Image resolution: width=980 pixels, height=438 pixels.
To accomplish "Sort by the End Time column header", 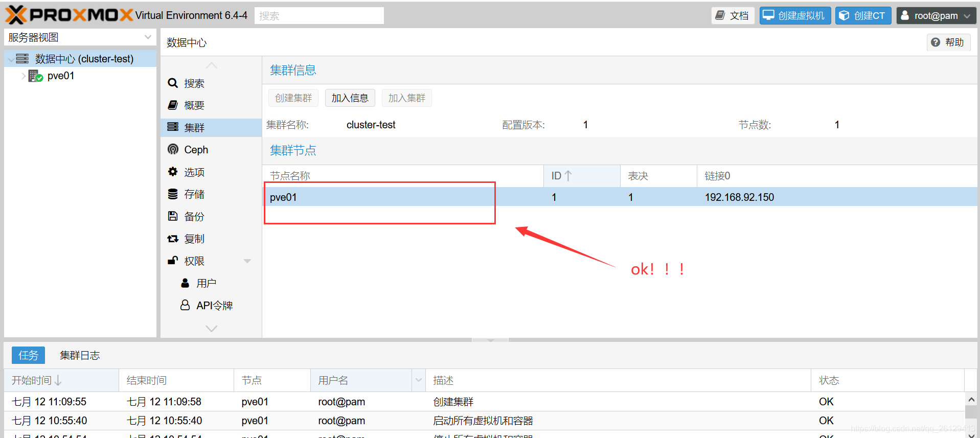I will 176,380.
